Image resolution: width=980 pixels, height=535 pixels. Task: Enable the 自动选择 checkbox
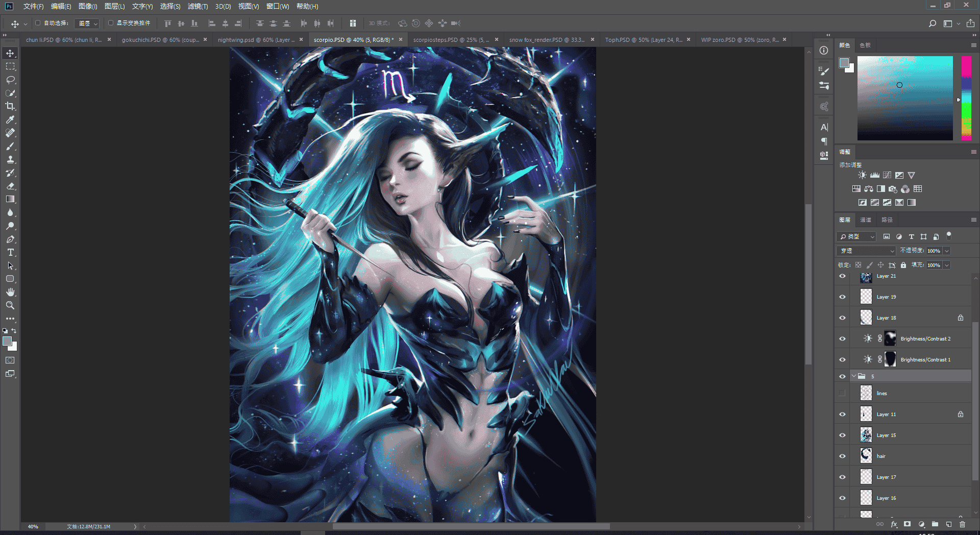pos(38,23)
